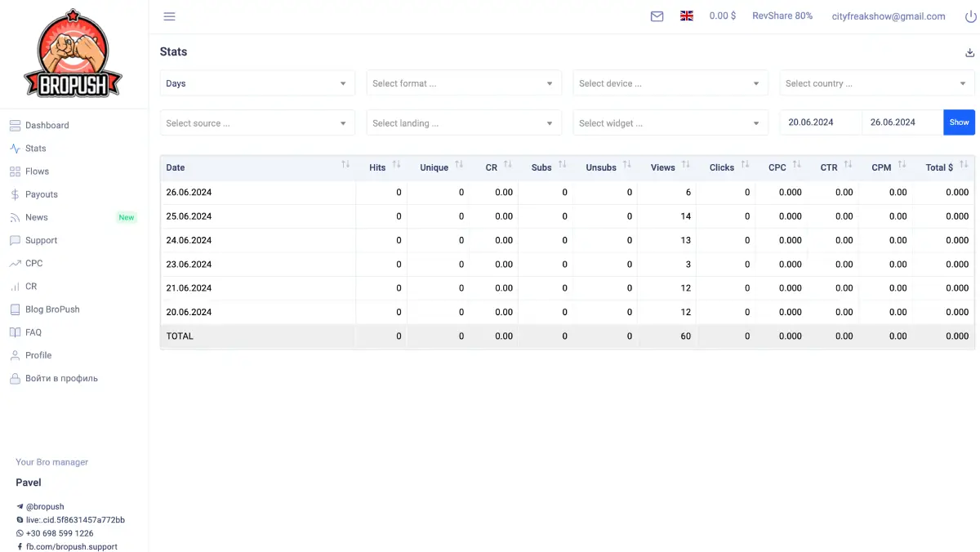980x552 pixels.
Task: Download stats using the export icon
Action: click(969, 52)
